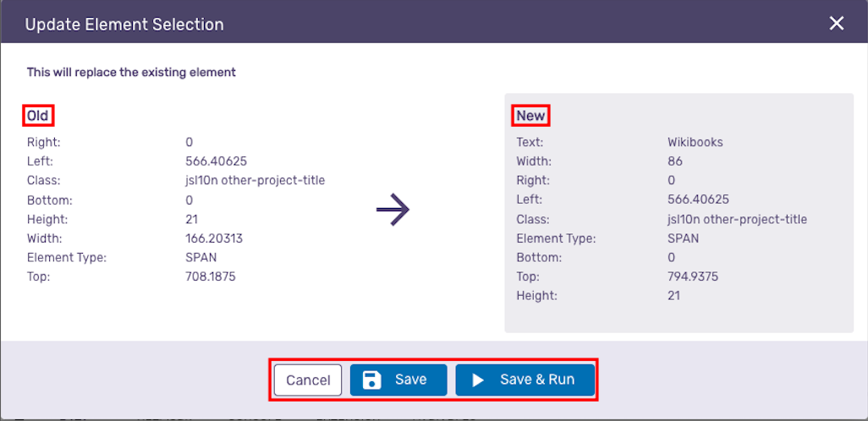This screenshot has height=421, width=868.
Task: Click the New element type value SPAN
Action: [x=683, y=238]
